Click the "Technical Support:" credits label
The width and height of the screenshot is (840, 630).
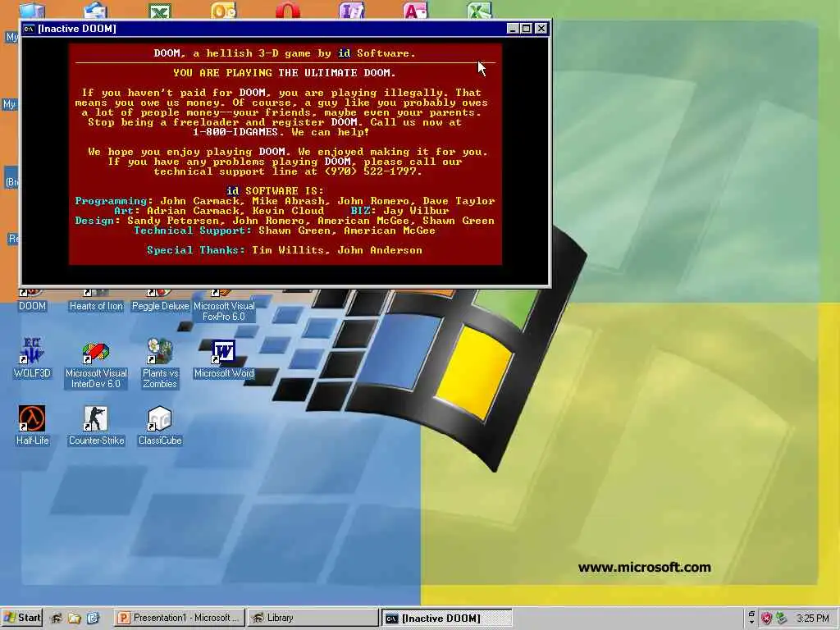pos(193,231)
